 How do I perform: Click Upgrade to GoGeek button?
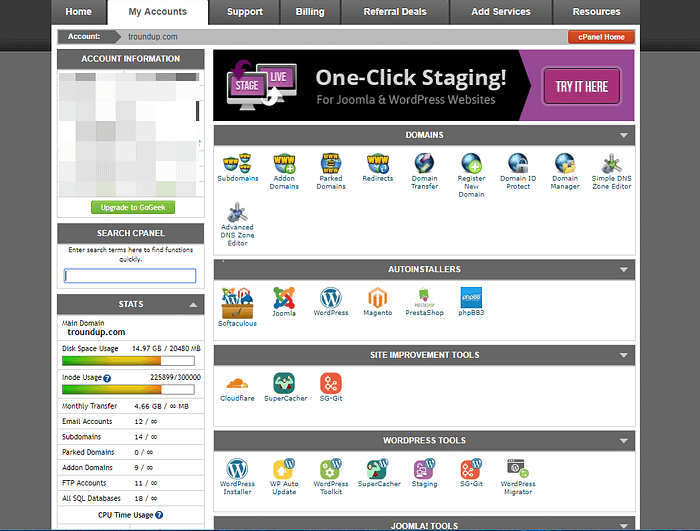click(x=133, y=207)
